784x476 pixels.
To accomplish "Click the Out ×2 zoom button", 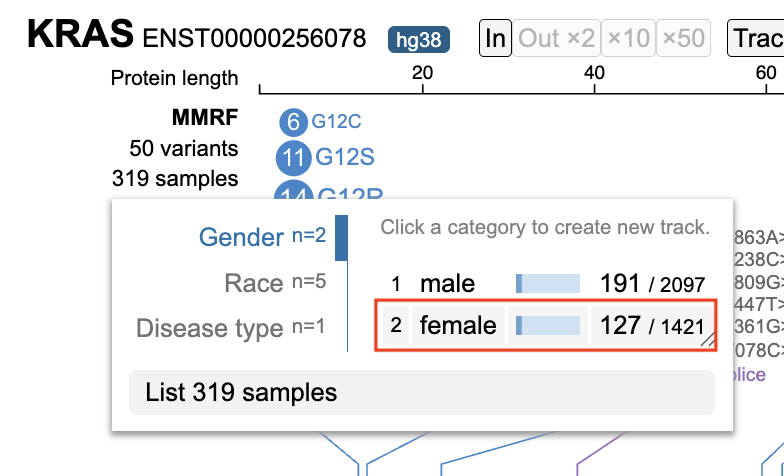I will click(x=556, y=38).
